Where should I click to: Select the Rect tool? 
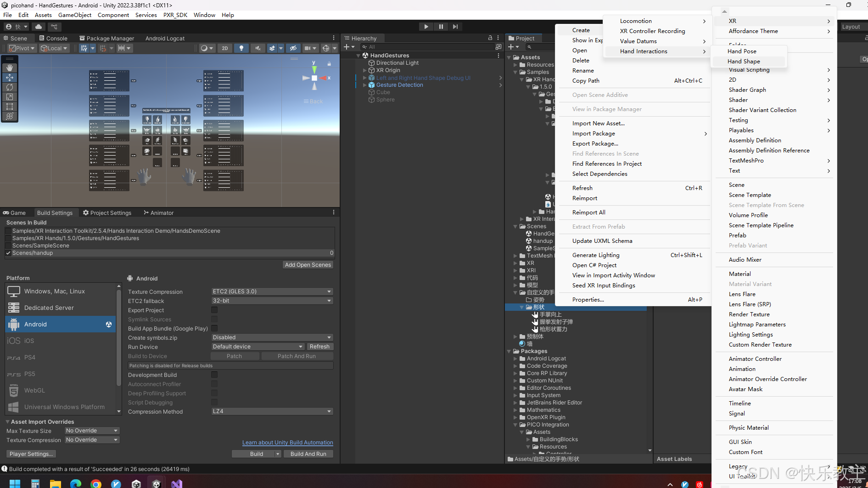click(x=10, y=107)
